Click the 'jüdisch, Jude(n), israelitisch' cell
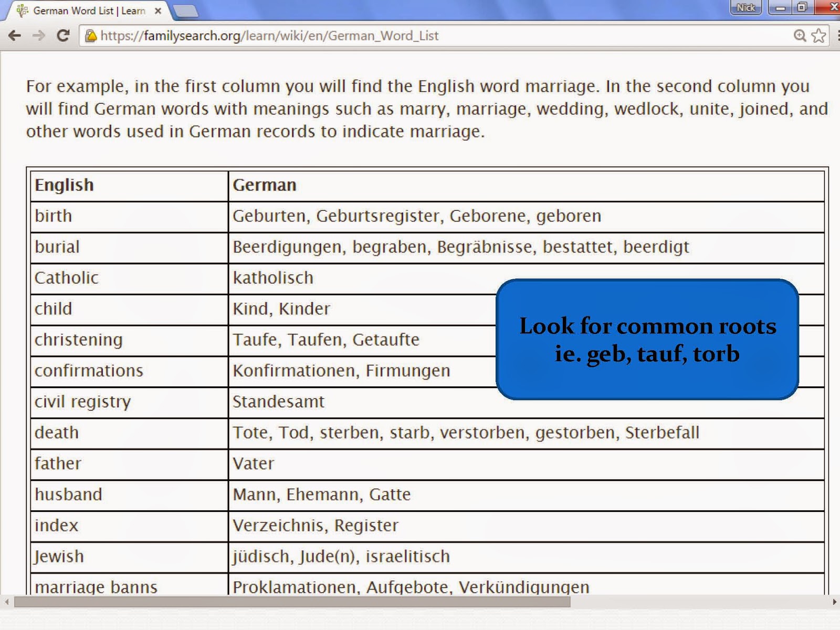840x630 pixels. pos(527,558)
